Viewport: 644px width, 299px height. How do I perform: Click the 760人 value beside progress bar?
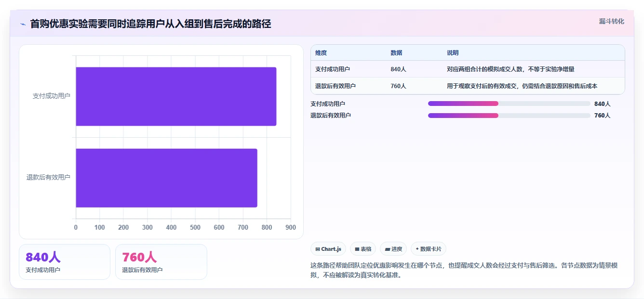click(602, 116)
